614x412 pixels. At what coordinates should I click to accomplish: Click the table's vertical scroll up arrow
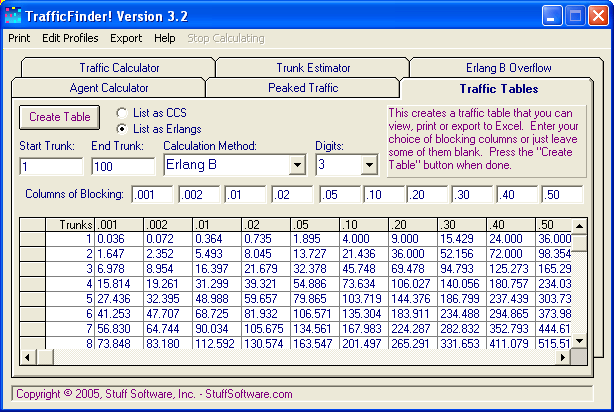click(579, 226)
